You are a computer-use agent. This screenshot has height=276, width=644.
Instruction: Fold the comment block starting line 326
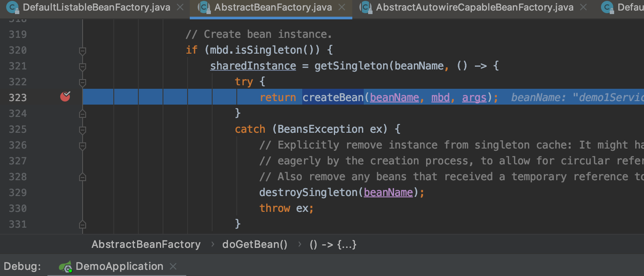[82, 145]
